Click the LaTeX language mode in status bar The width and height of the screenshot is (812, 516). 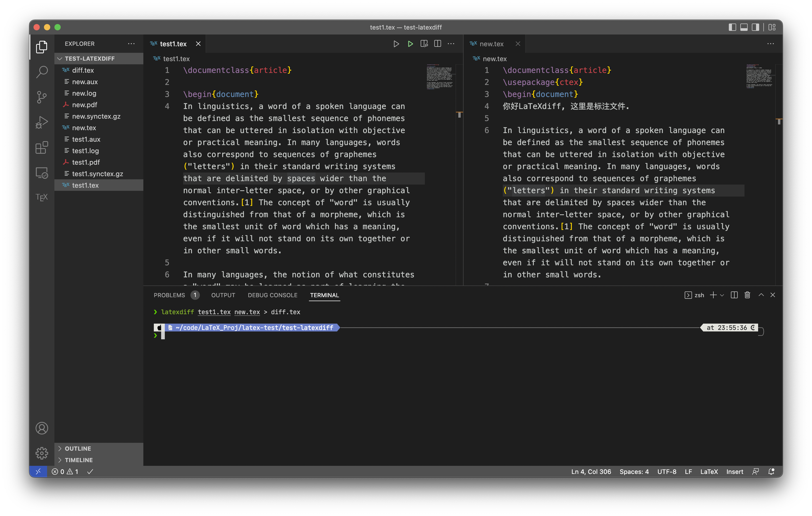pyautogui.click(x=709, y=472)
